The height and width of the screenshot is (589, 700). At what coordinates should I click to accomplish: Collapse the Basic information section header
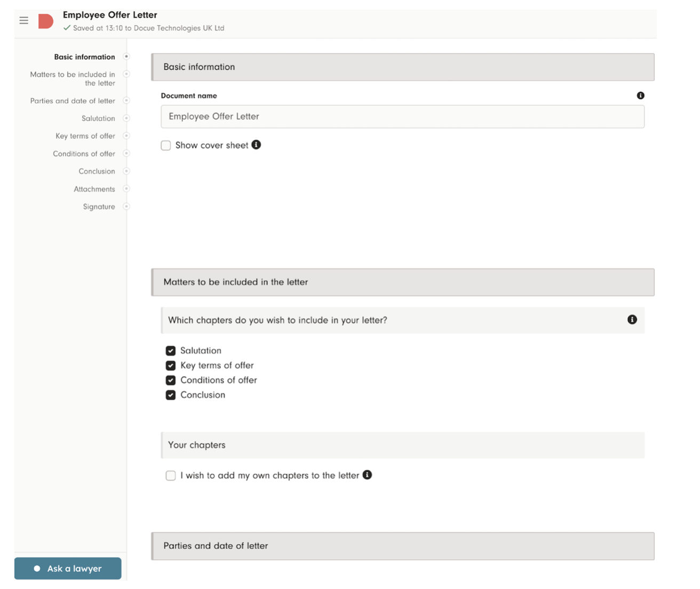403,67
